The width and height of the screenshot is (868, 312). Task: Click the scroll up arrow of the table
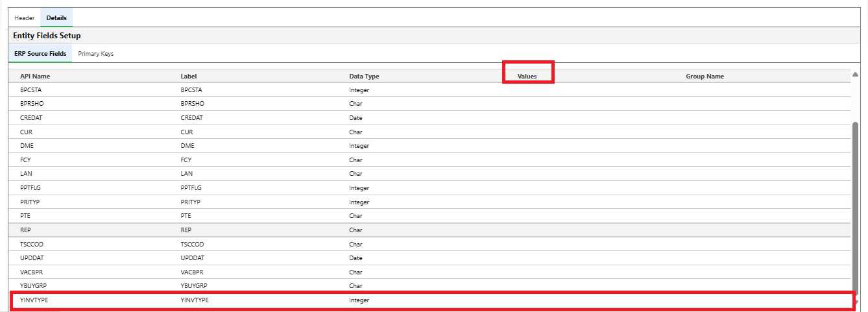pos(855,76)
